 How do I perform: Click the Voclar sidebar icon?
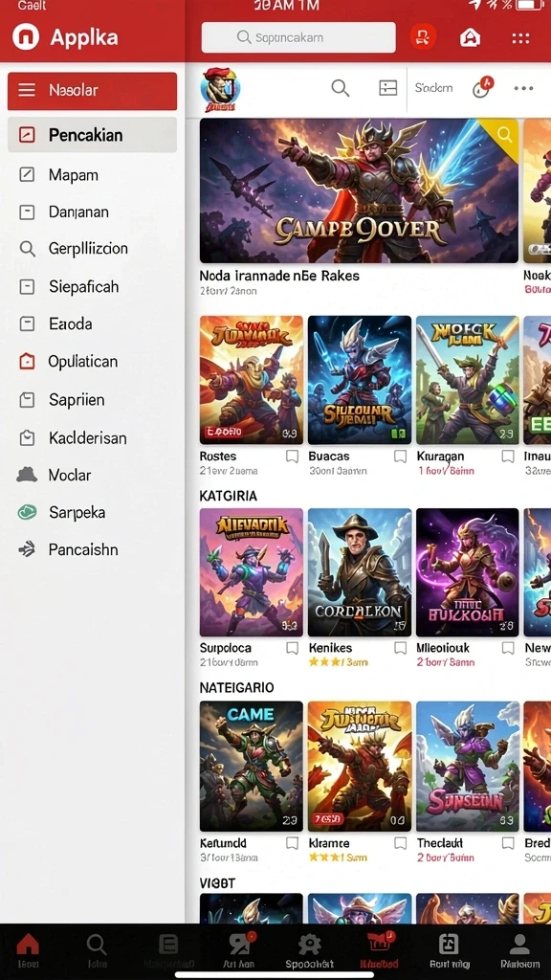[27, 475]
